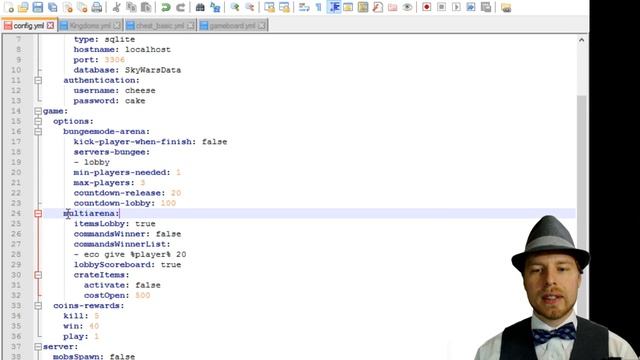
Task: Collapse the game fold on line 14
Action: click(38, 111)
